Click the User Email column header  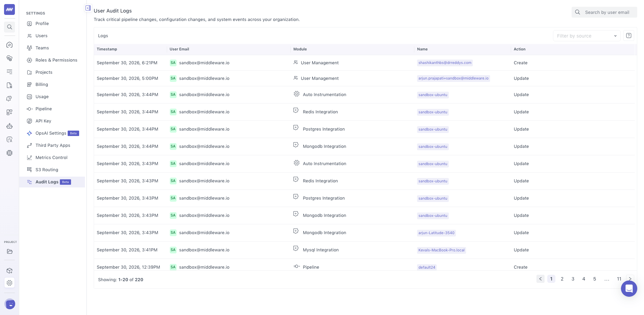click(x=179, y=49)
